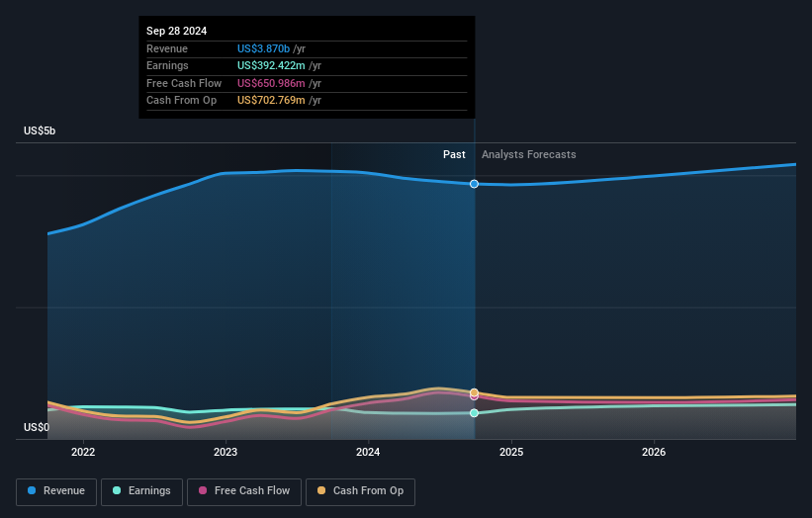Viewport: 812px width, 518px height.
Task: Click the US$5b y-axis label
Action: (x=40, y=130)
